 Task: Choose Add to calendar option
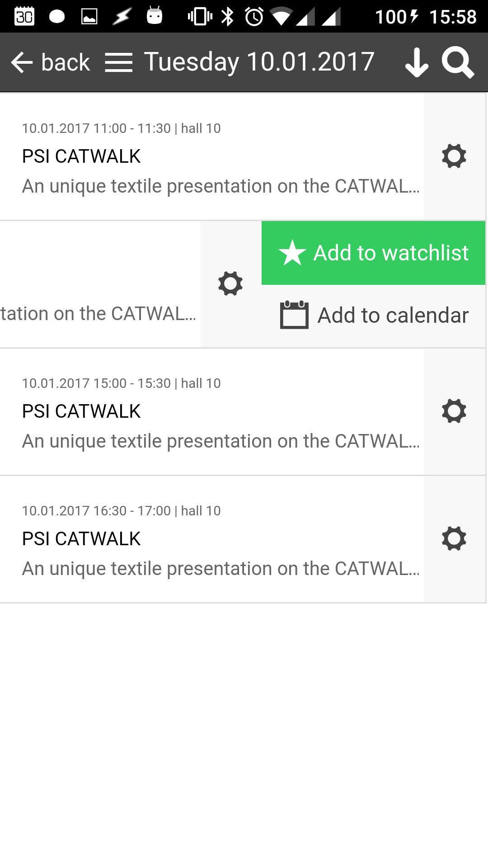coord(393,316)
